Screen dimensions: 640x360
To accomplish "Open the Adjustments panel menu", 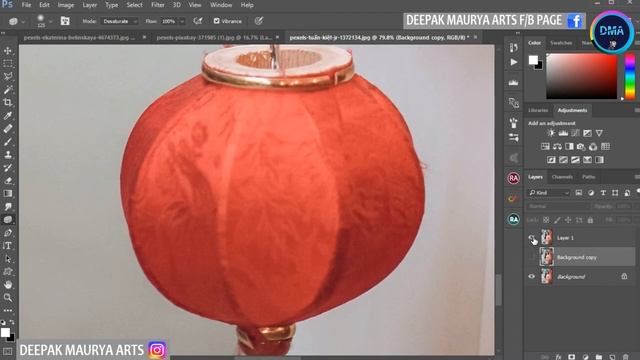I will pyautogui.click(x=637, y=110).
